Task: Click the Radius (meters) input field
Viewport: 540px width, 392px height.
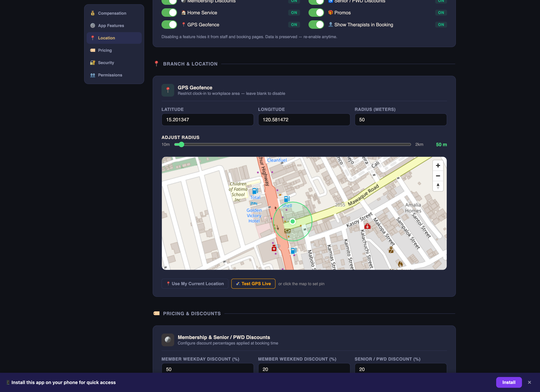Action: coord(401,120)
